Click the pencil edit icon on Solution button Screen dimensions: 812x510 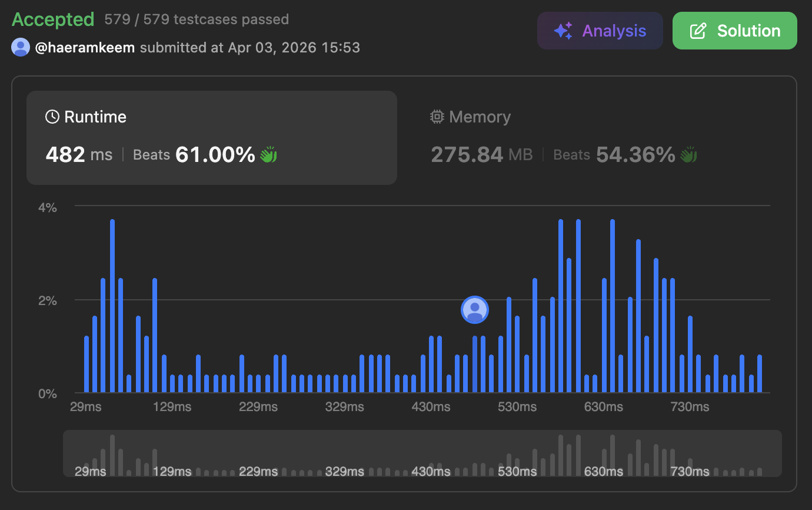698,31
